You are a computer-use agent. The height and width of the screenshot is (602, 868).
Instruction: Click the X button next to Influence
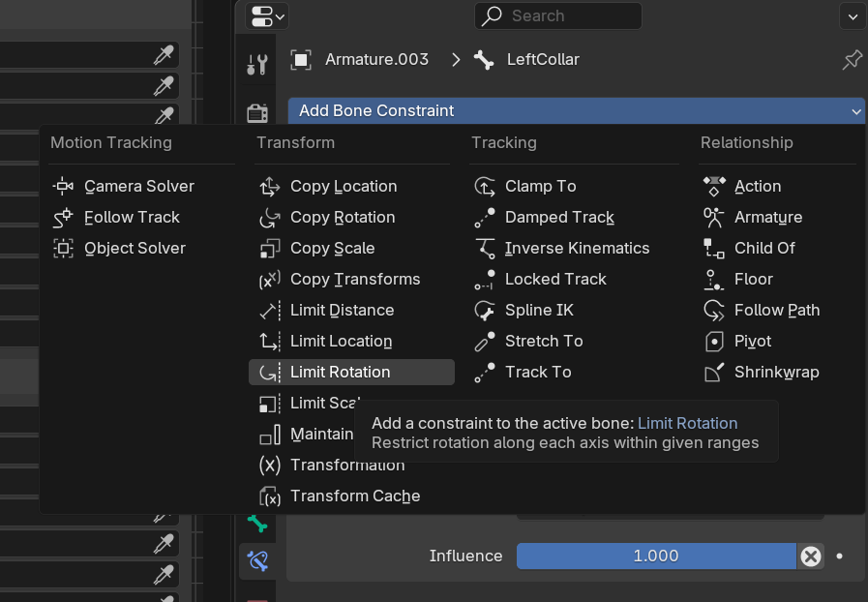click(811, 557)
